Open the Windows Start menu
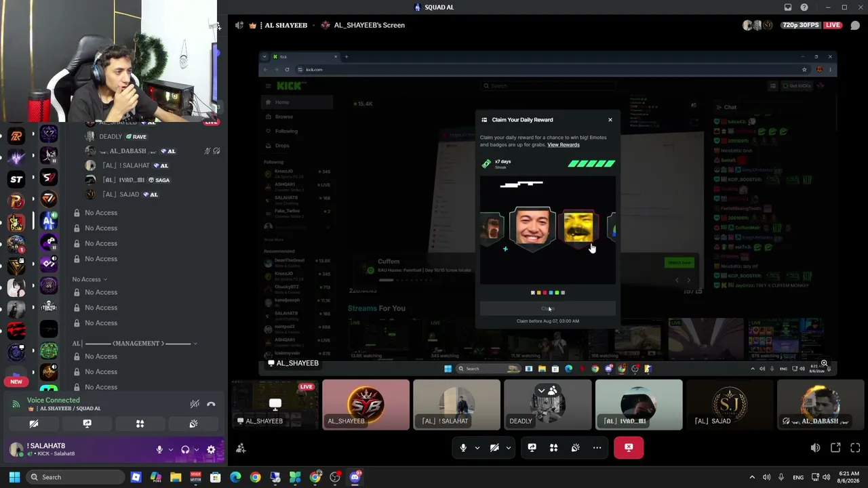 coord(14,477)
